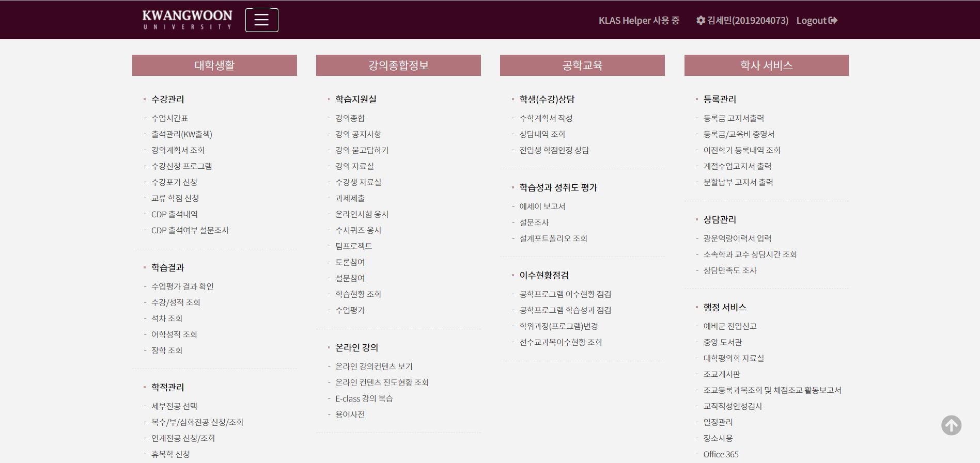Open 강의 공지사항 link
This screenshot has width=980, height=463.
(358, 134)
